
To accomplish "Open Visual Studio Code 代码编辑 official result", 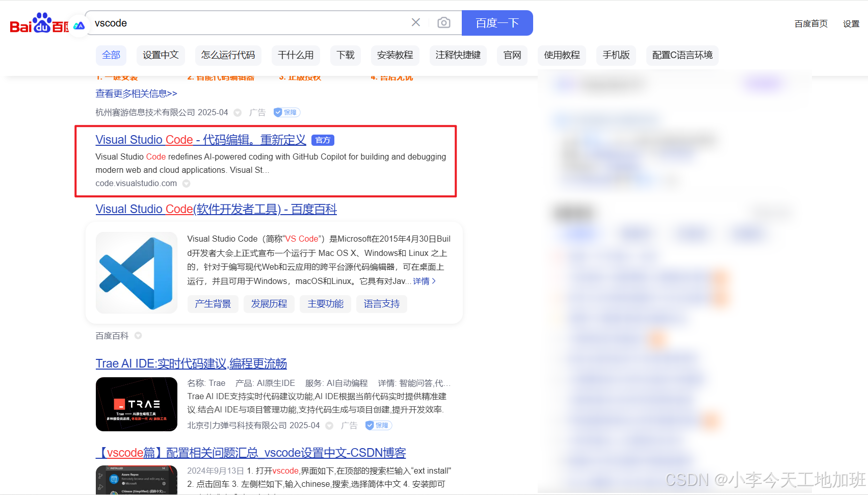I will [x=201, y=140].
